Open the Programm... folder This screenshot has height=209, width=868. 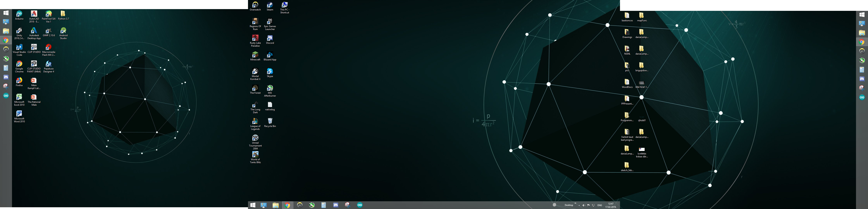click(627, 117)
